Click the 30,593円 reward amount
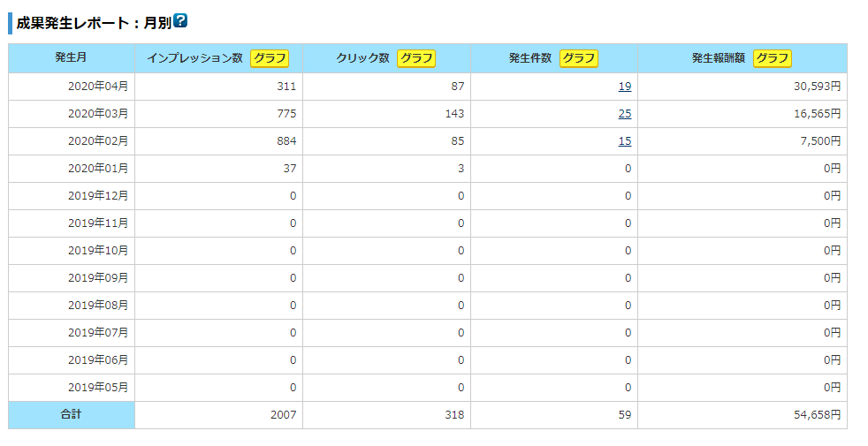 coord(817,87)
